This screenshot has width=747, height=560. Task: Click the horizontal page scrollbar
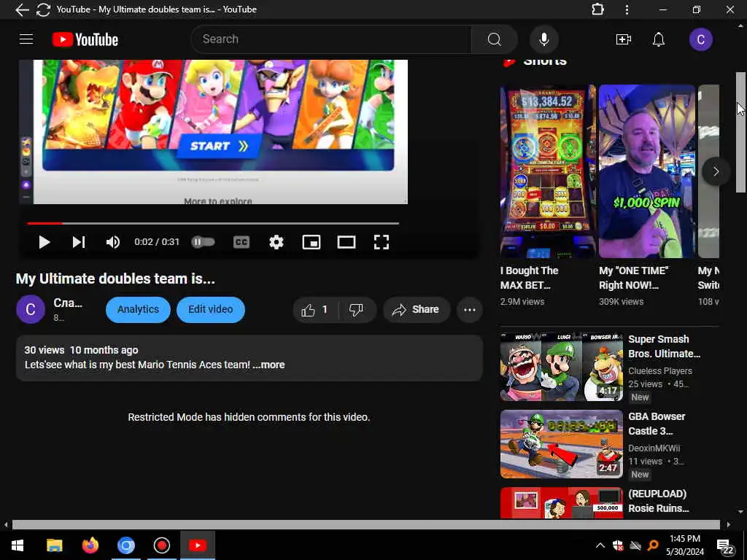(x=366, y=525)
